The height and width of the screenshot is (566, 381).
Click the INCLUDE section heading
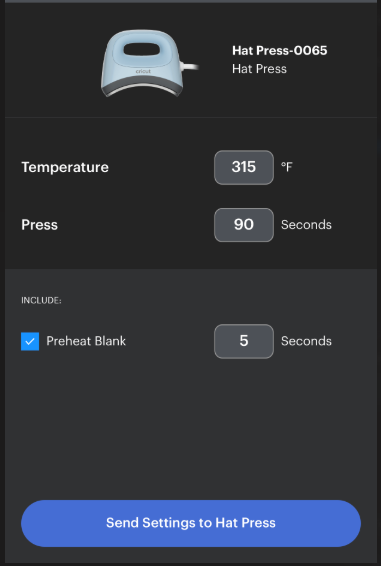pyautogui.click(x=41, y=300)
